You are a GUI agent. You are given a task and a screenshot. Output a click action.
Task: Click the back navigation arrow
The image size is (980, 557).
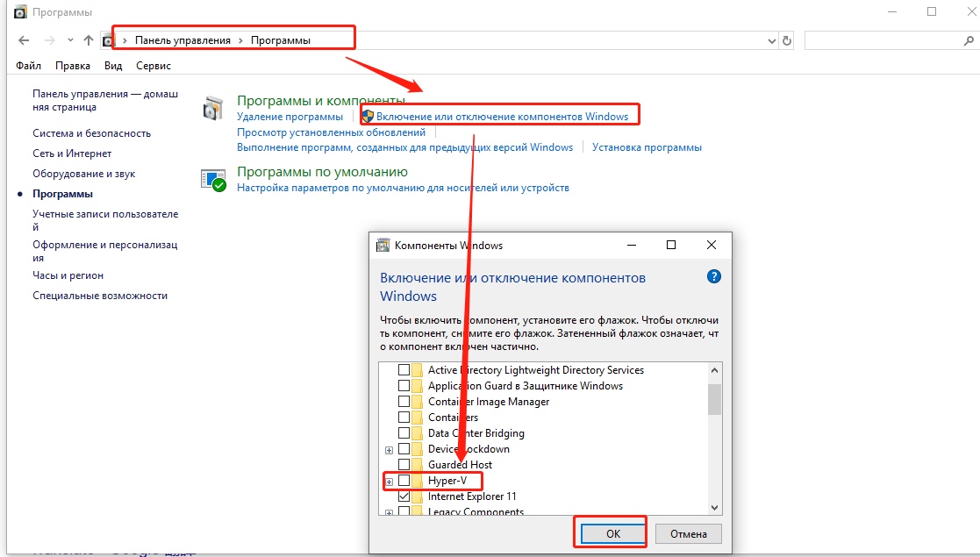(x=24, y=40)
